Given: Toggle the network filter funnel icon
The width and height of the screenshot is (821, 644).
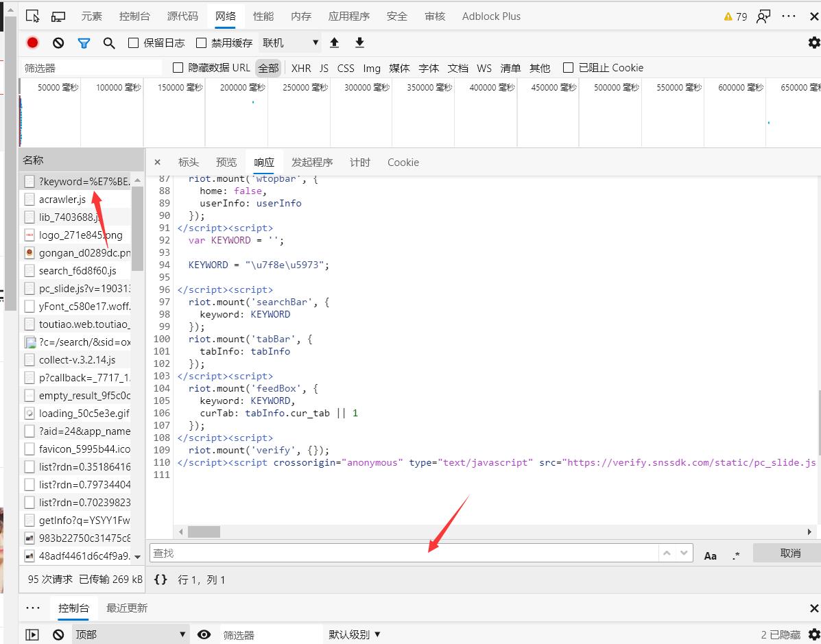Looking at the screenshot, I should pos(84,43).
